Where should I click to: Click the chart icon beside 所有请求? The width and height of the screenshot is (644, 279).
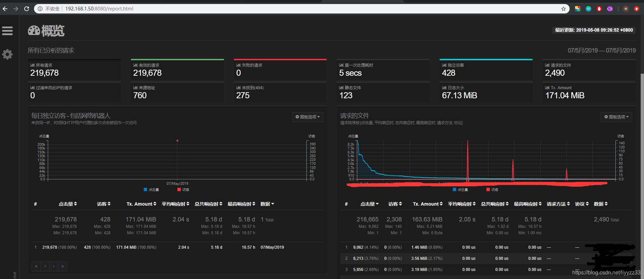point(32,65)
